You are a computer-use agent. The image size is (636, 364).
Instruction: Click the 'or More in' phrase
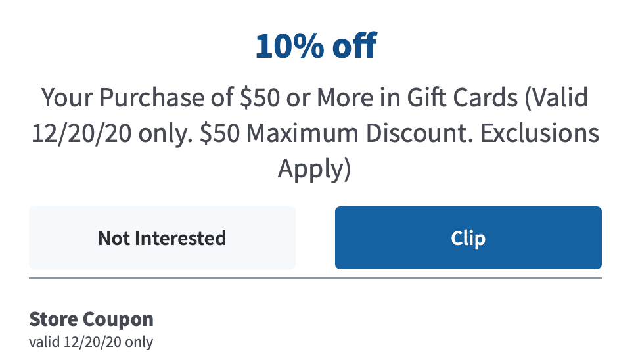(x=343, y=98)
